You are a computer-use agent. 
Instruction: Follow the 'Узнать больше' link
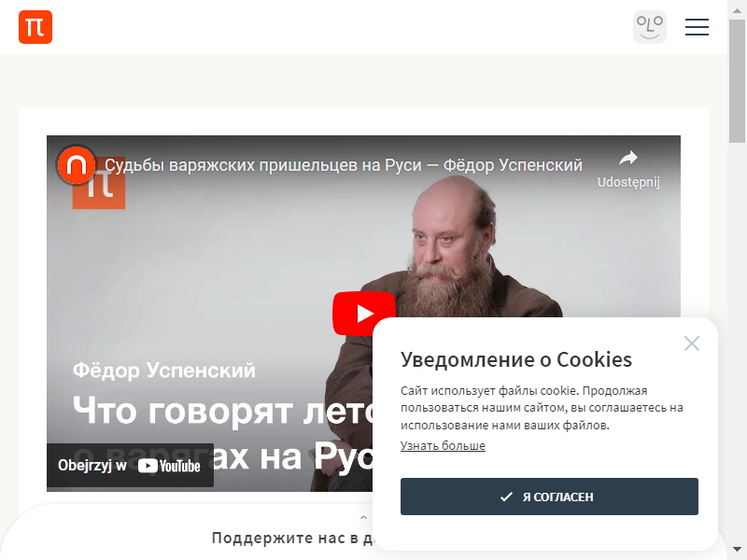click(443, 446)
